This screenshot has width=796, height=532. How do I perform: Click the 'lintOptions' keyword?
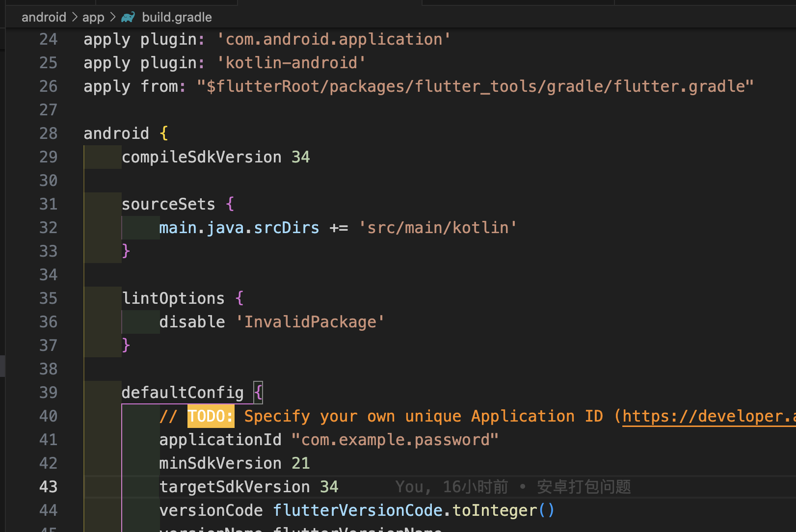[173, 298]
